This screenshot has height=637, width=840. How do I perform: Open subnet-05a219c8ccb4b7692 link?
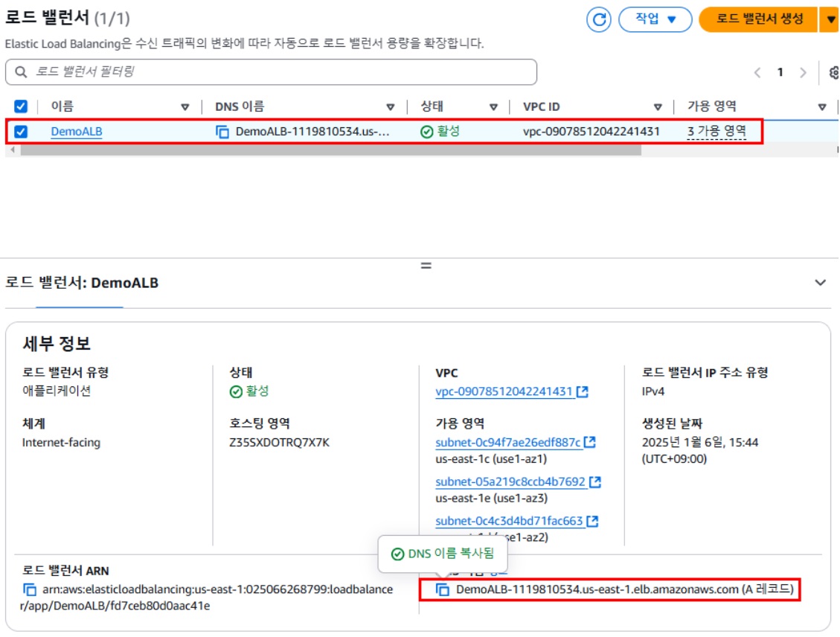click(510, 481)
